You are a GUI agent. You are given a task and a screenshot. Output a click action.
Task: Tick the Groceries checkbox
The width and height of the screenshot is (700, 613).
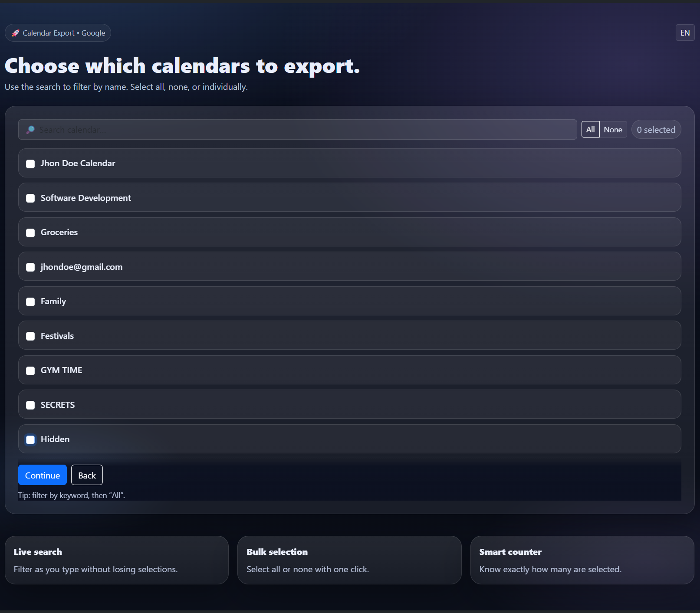tap(30, 233)
